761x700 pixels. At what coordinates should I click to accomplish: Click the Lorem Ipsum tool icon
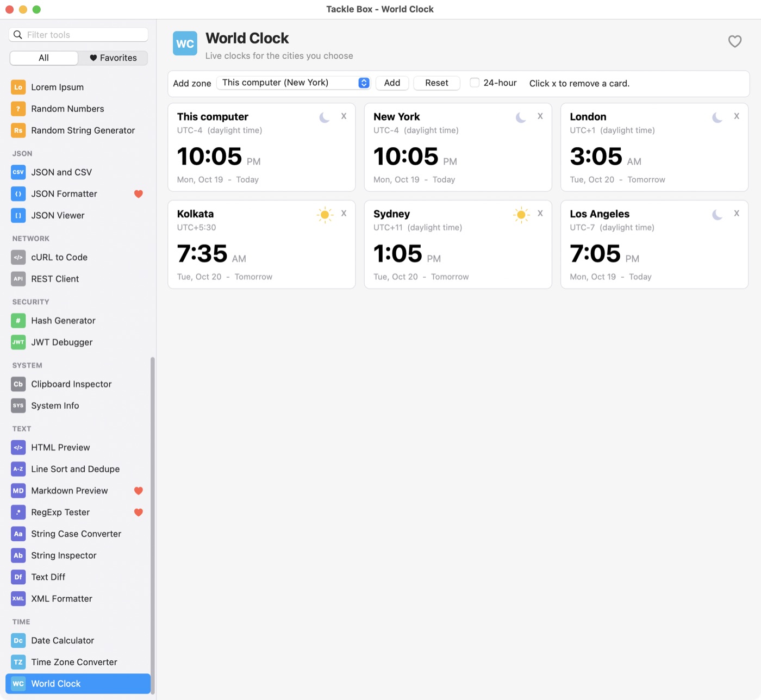click(x=18, y=87)
